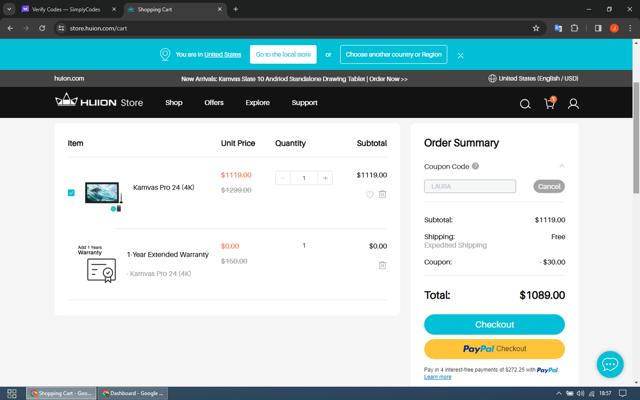Click the Total amount $1089.00
Viewport: 640px width, 400px height.
pos(542,295)
